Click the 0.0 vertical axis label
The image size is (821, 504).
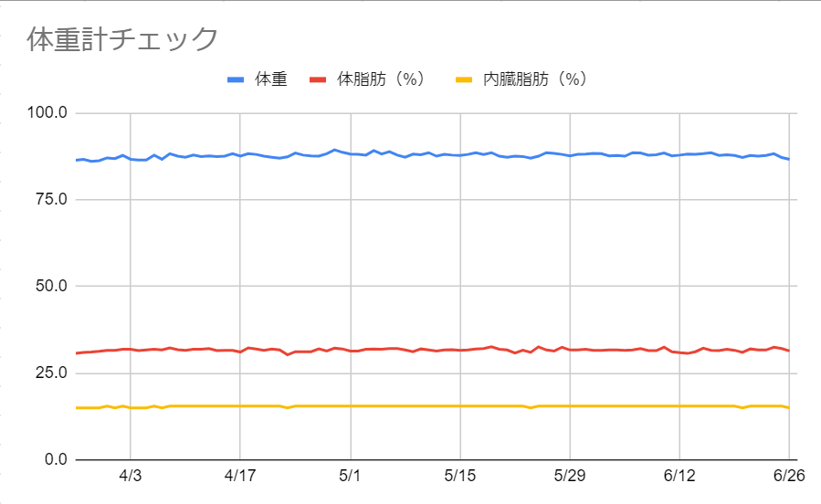56,459
